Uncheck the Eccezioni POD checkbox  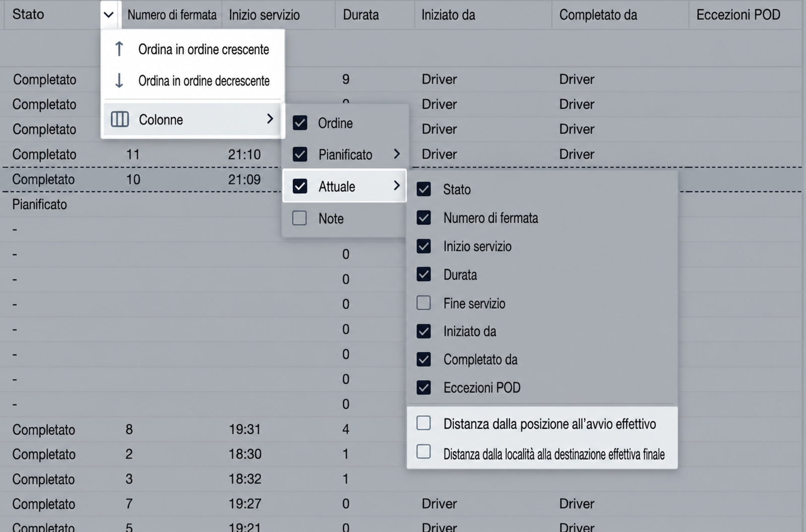(x=423, y=387)
